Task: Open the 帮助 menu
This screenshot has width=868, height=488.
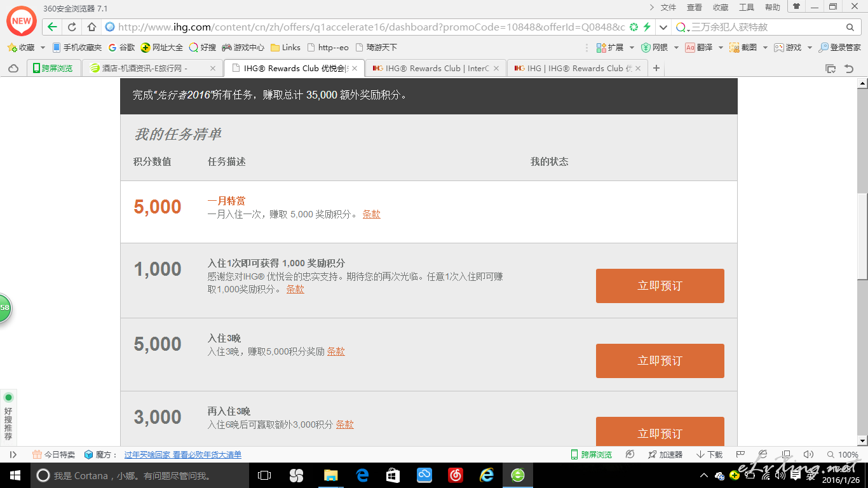Action: coord(773,8)
